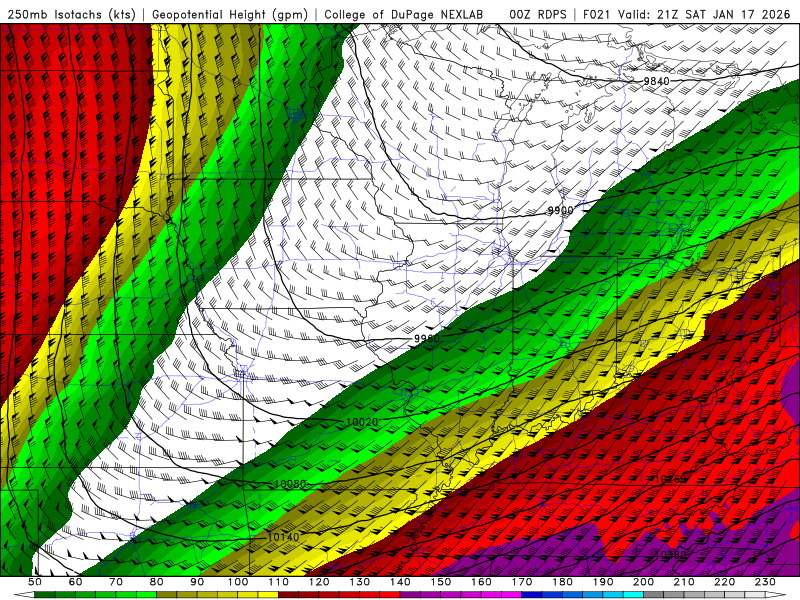This screenshot has height=600, width=800.
Task: Click the 210 value on the color scale
Action: (x=684, y=582)
